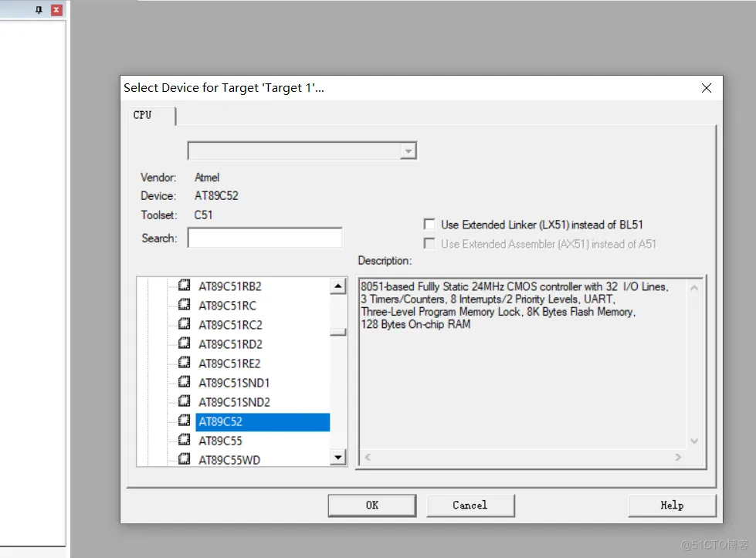The image size is (756, 558).
Task: Select AT89C51RB2 in the device list
Action: [x=230, y=286]
